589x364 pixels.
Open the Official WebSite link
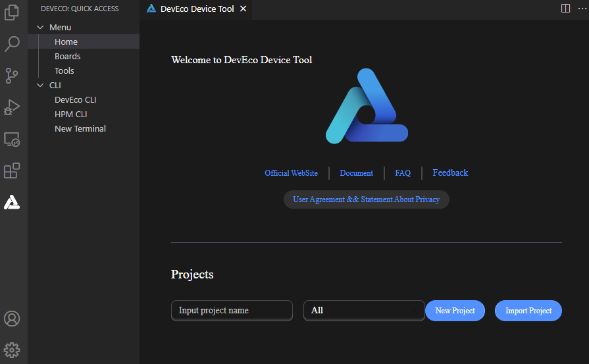coord(291,173)
